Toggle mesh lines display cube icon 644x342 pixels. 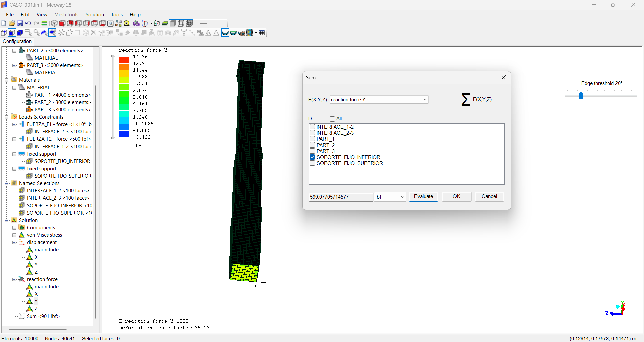pos(190,23)
